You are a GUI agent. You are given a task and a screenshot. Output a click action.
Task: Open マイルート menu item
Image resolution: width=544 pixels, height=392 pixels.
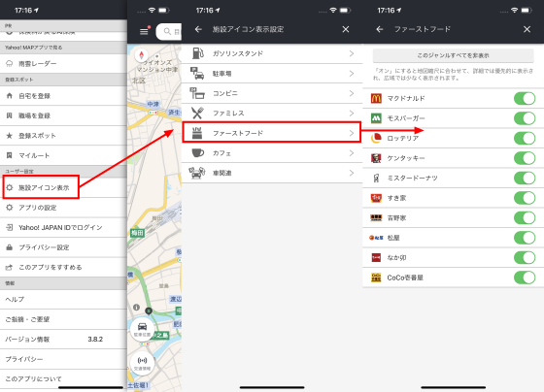pos(63,155)
